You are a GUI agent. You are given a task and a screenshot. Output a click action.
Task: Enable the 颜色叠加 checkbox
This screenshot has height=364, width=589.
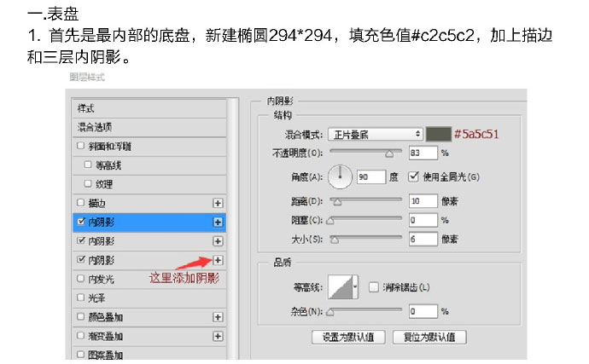tap(80, 316)
